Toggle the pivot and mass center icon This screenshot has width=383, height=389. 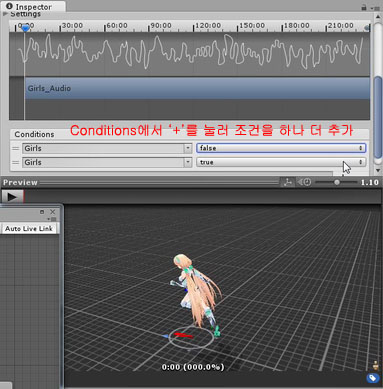pyautogui.click(x=287, y=182)
